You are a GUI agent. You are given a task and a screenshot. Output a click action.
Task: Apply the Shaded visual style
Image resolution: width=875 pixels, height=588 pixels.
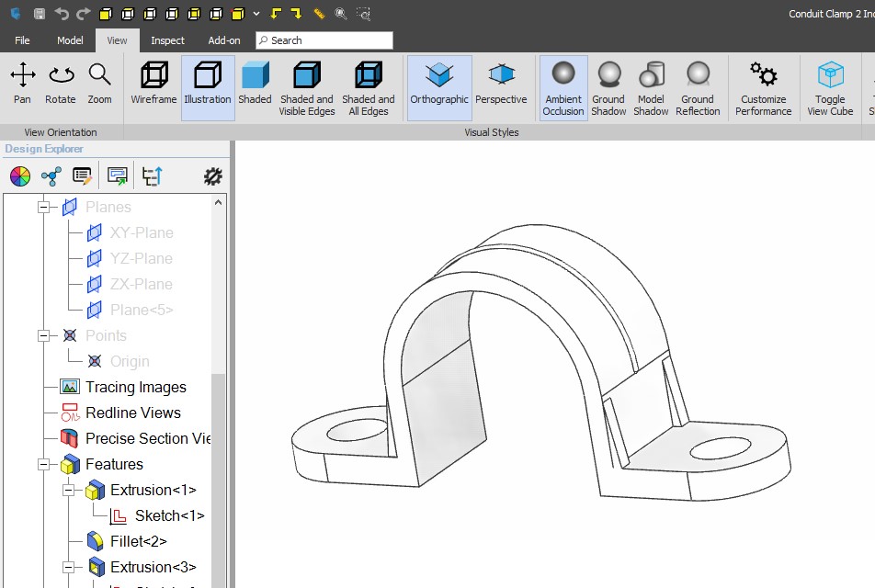coord(255,84)
